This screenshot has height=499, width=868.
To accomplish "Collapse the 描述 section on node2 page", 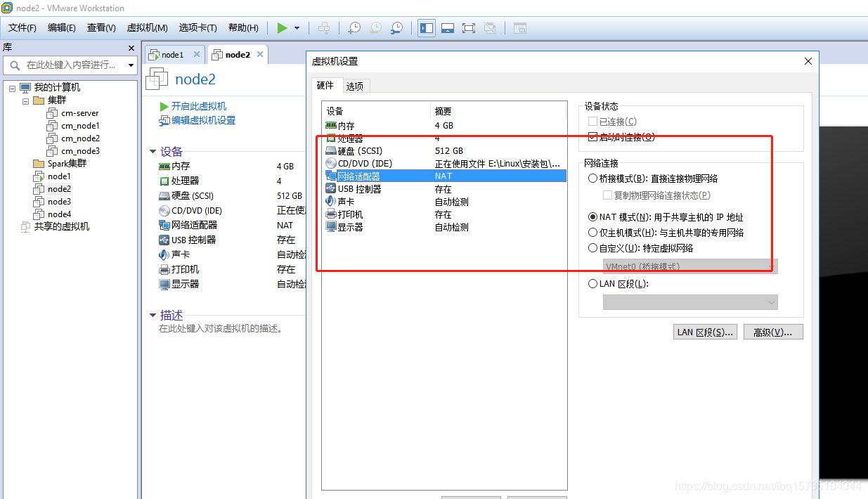I will (x=153, y=316).
